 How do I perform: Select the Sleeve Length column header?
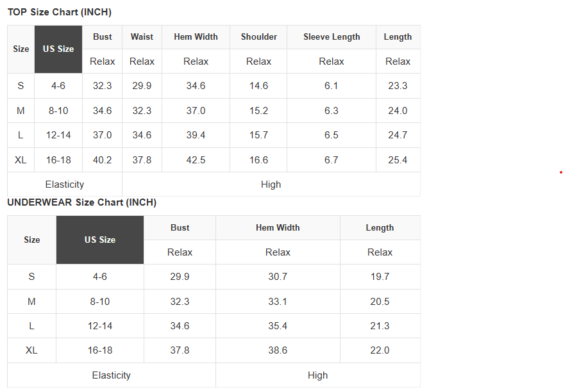[x=332, y=37]
